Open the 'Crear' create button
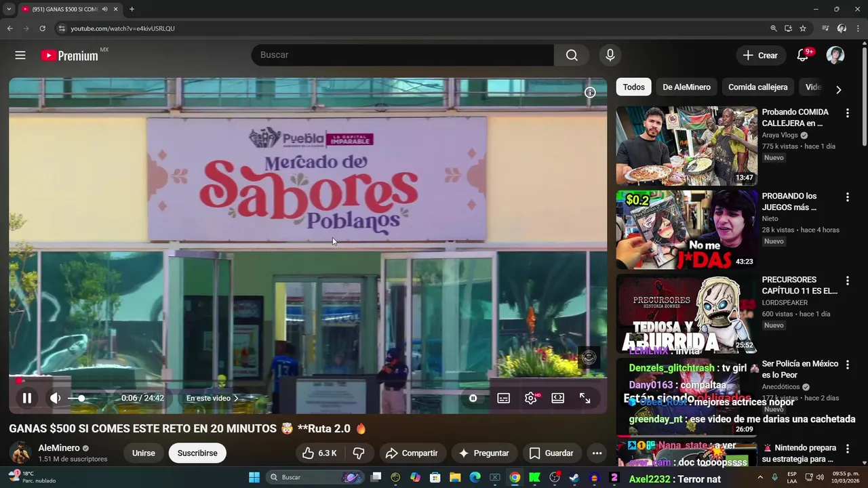 (761, 56)
